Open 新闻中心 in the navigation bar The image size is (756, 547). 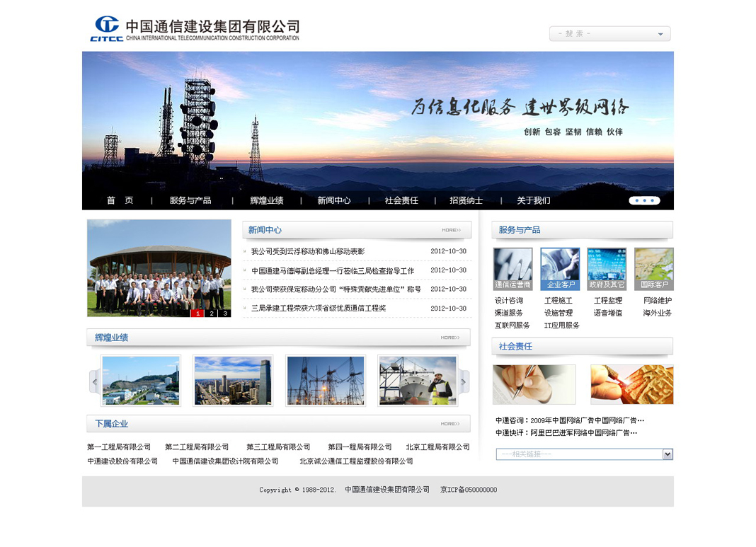pos(334,200)
